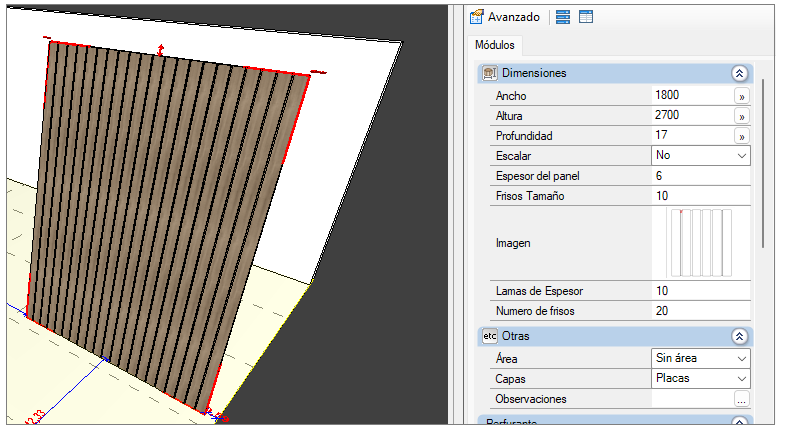The height and width of the screenshot is (434, 788).
Task: Open the Ancho more-options button
Action: pyautogui.click(x=742, y=96)
